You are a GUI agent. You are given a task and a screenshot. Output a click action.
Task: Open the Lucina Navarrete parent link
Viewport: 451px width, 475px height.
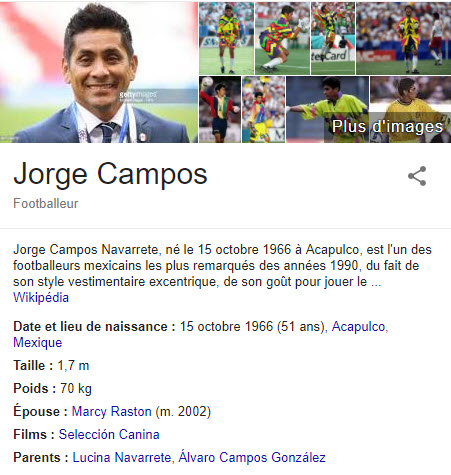pos(122,458)
